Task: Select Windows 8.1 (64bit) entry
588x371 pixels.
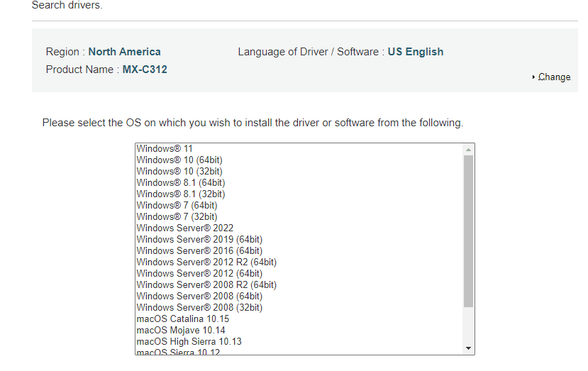Action: tap(181, 183)
